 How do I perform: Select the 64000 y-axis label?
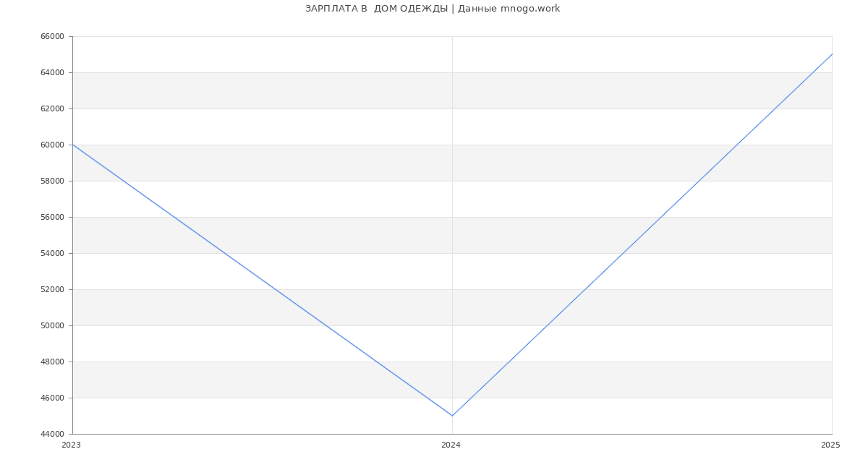pos(52,72)
